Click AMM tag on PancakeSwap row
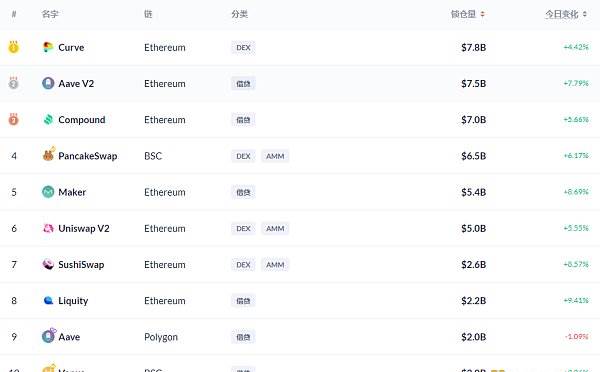This screenshot has width=600, height=372. (x=275, y=156)
